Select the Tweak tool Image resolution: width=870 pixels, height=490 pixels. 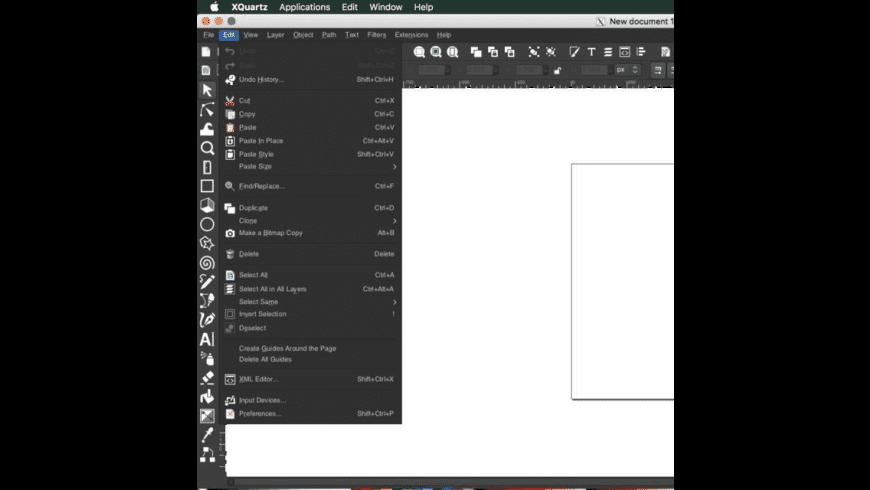[207, 129]
